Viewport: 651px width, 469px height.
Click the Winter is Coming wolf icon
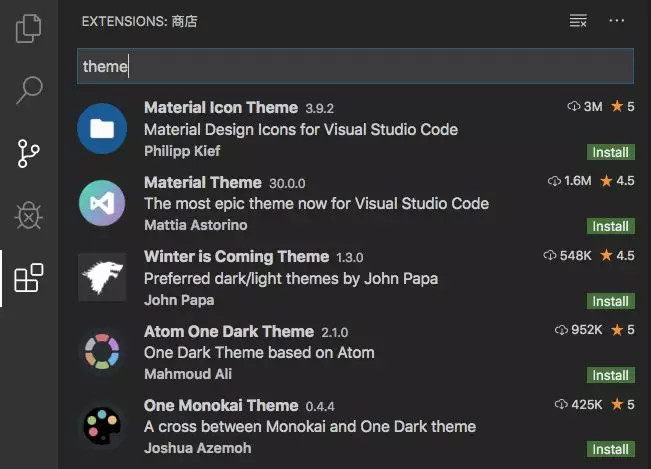click(102, 277)
